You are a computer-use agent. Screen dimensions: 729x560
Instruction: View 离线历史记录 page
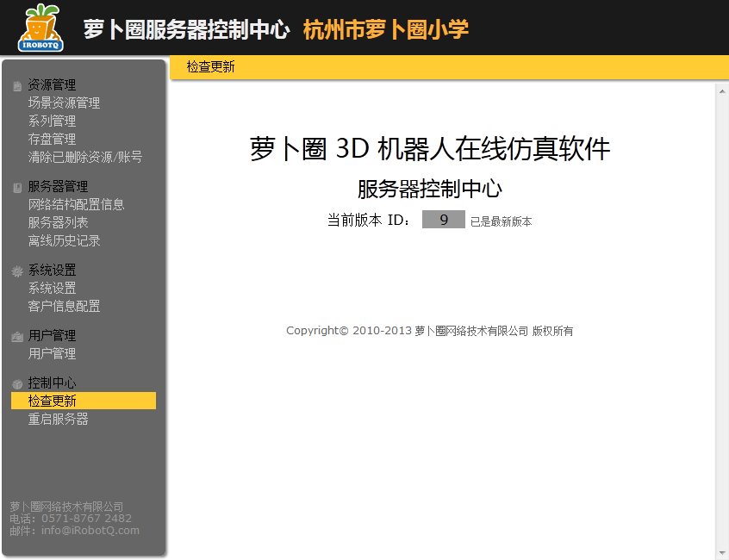64,240
